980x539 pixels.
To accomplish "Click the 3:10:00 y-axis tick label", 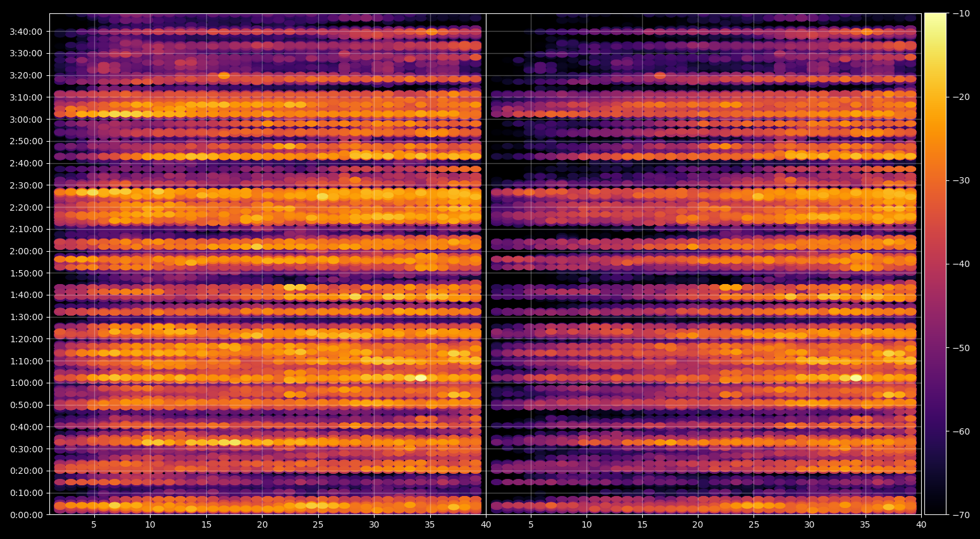I will (x=26, y=97).
